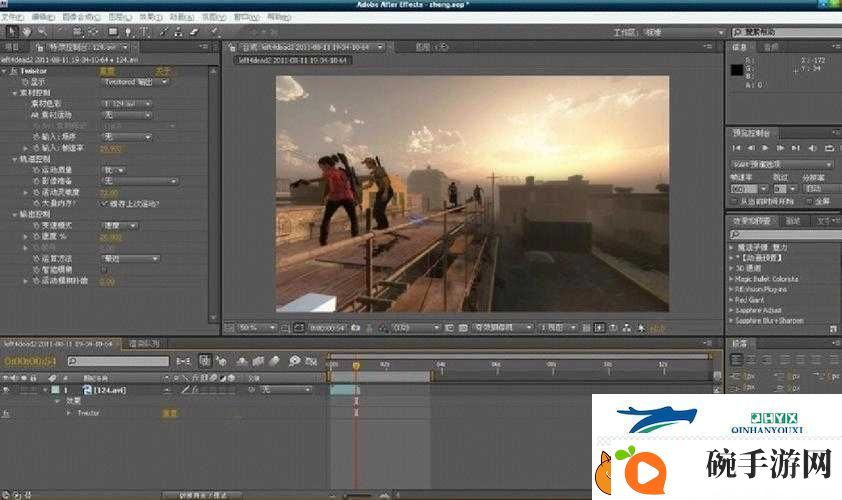
Task: Click the show channel color icon in viewer
Action: point(383,327)
